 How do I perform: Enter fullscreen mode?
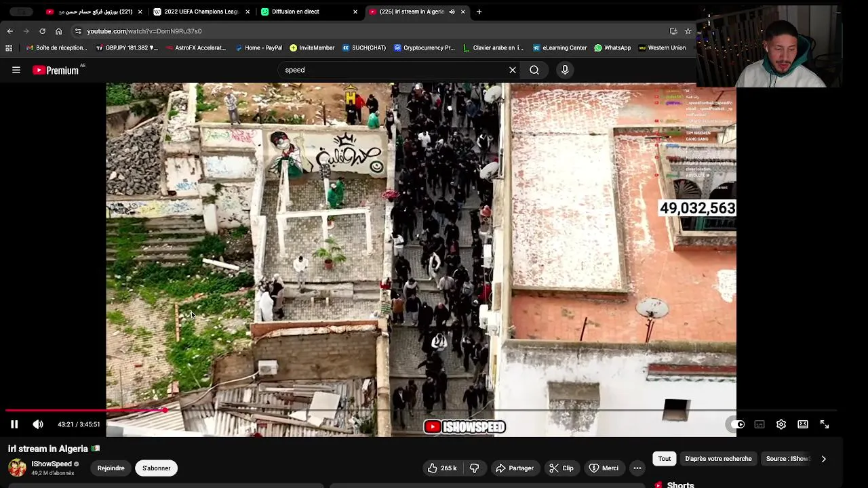[x=825, y=424]
